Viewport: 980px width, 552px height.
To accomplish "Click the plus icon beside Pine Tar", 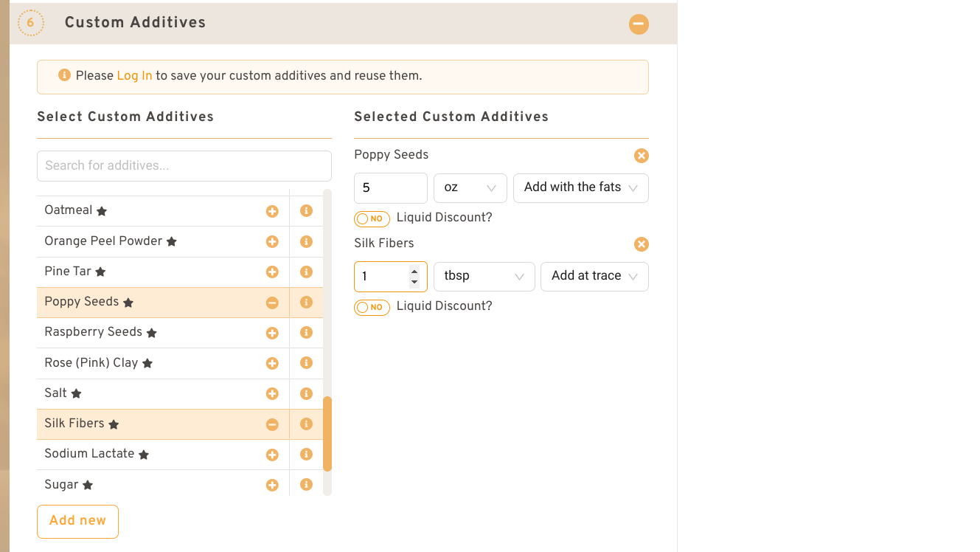I will click(x=272, y=272).
